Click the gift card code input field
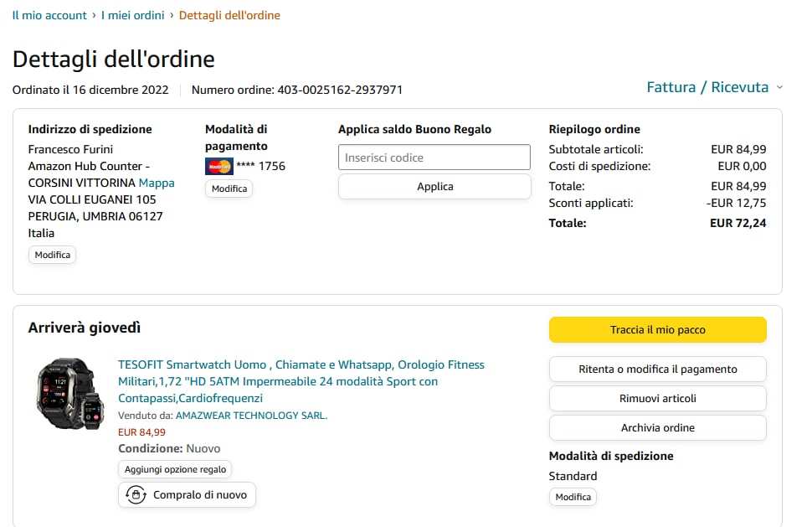The width and height of the screenshot is (812, 527). [434, 158]
